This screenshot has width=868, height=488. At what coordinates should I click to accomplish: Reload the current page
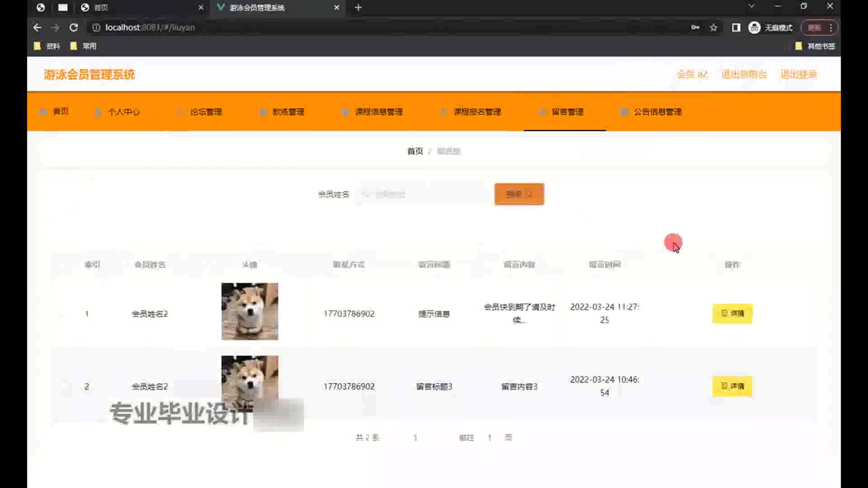[x=74, y=28]
